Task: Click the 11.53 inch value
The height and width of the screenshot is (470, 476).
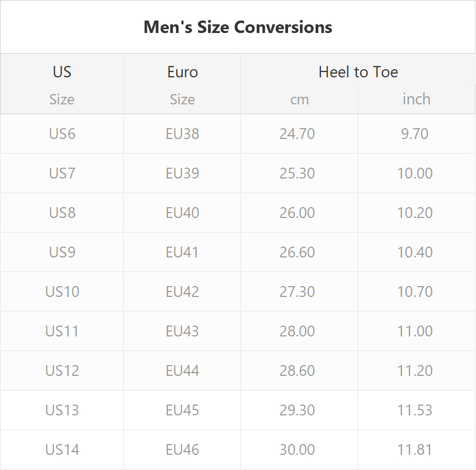Action: point(415,410)
